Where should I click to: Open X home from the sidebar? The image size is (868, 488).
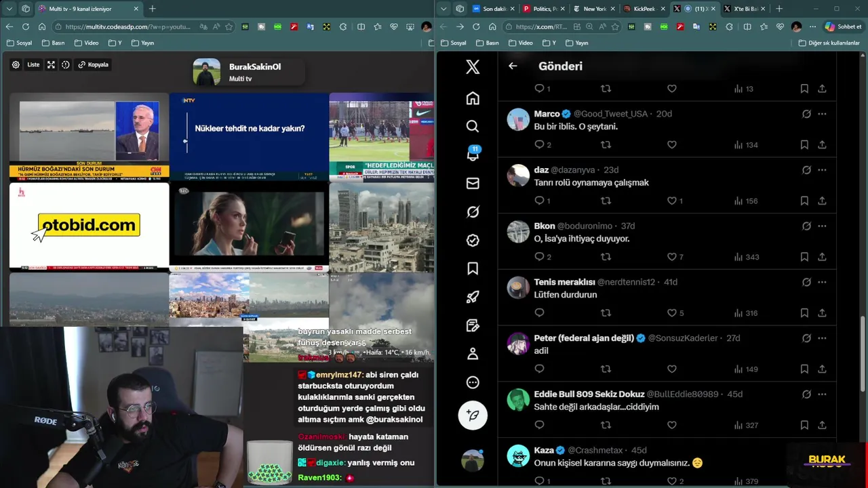pos(473,98)
